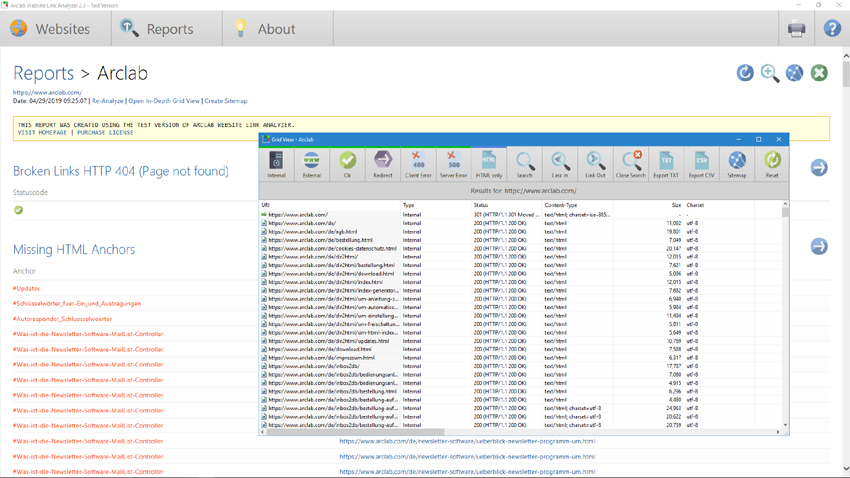The image size is (850, 478).
Task: Maximize the Grid View window
Action: [x=758, y=139]
